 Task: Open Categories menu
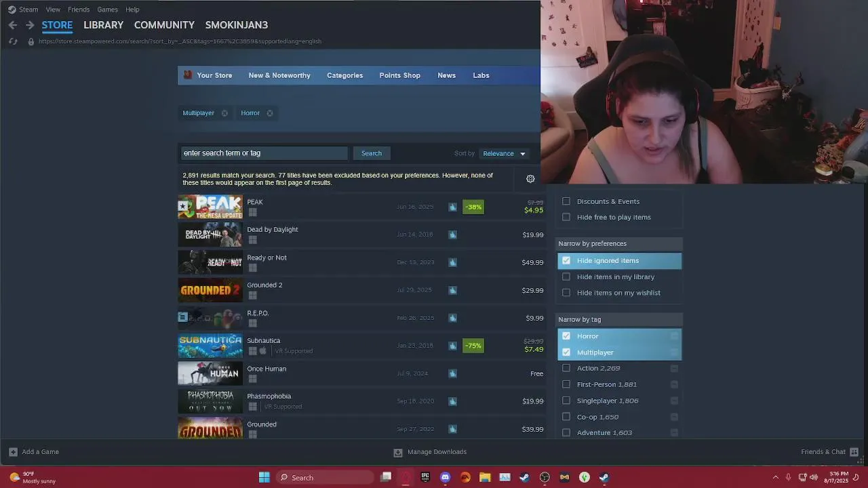[x=344, y=75]
